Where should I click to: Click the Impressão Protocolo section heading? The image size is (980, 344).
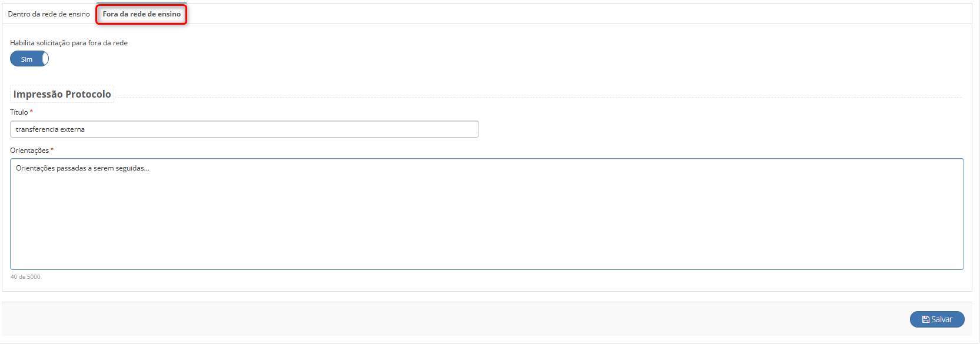point(62,94)
